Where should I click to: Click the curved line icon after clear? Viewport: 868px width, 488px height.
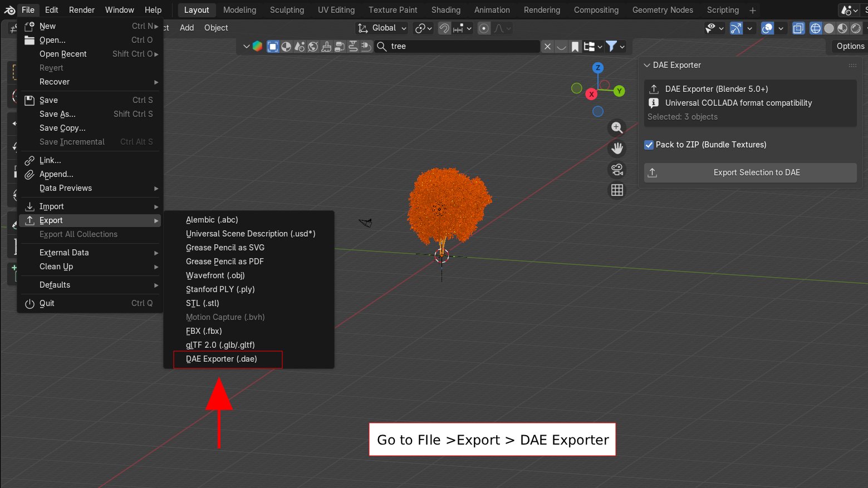click(x=561, y=46)
